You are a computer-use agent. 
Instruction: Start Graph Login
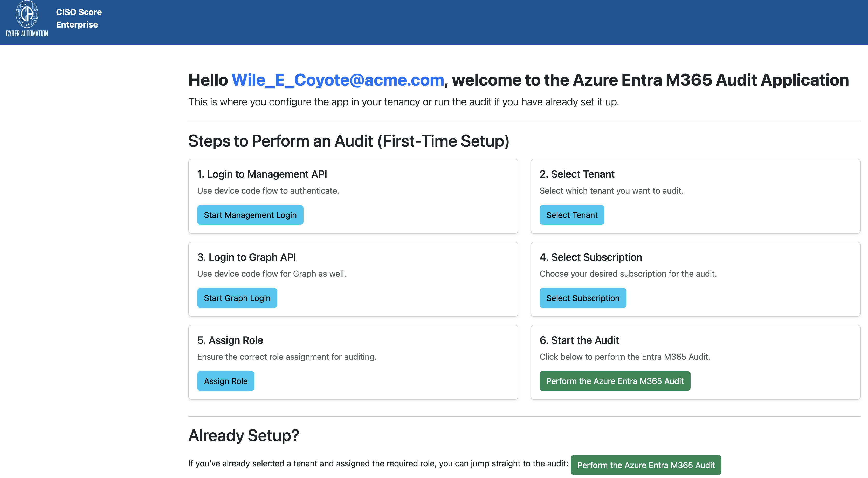tap(237, 298)
